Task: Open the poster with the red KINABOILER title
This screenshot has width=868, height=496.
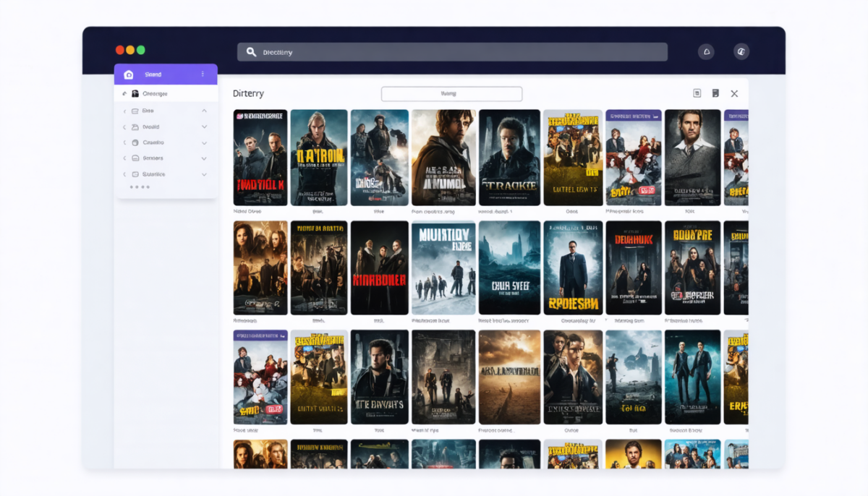Action: coord(380,268)
